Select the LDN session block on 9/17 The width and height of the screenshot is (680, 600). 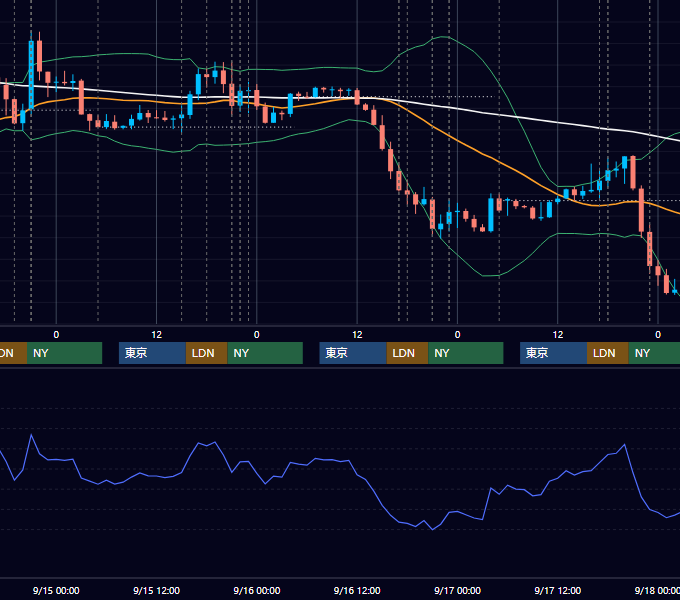point(608,353)
